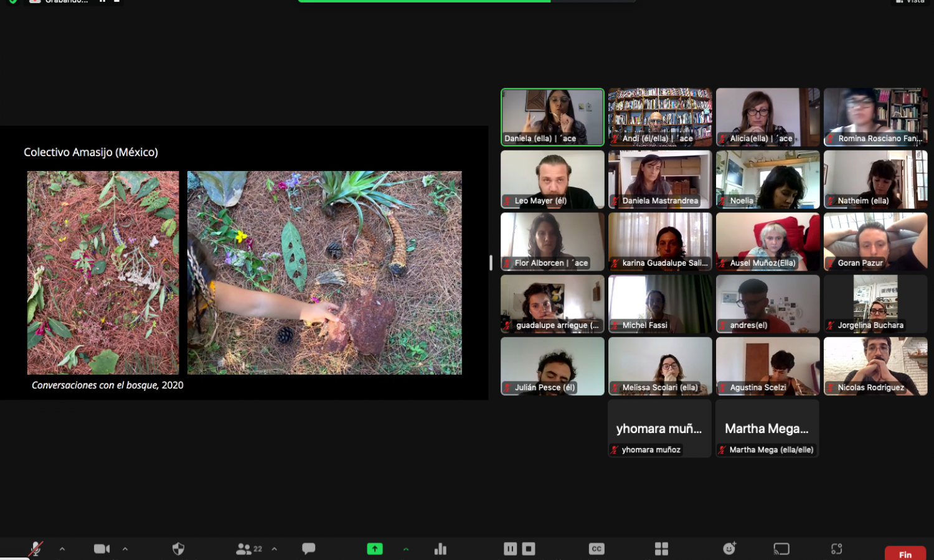Image resolution: width=934 pixels, height=560 pixels.
Task: Unmute the microphone in the toolbar
Action: click(35, 549)
